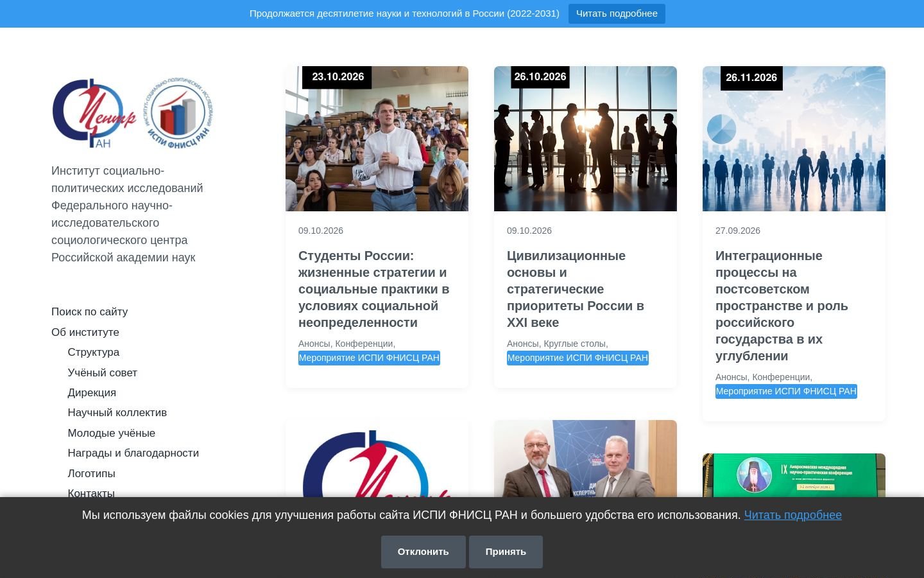Click the 27.09.2026 publication date
Viewport: 924px width, 578px height.
(x=738, y=231)
